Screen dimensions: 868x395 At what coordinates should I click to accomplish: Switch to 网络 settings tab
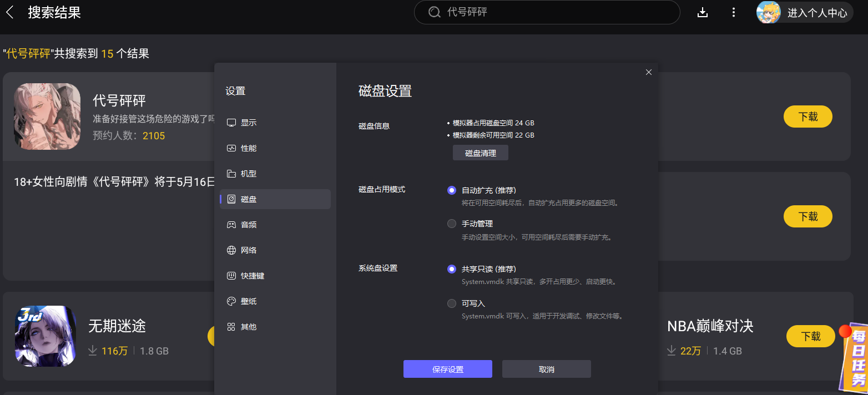point(275,250)
